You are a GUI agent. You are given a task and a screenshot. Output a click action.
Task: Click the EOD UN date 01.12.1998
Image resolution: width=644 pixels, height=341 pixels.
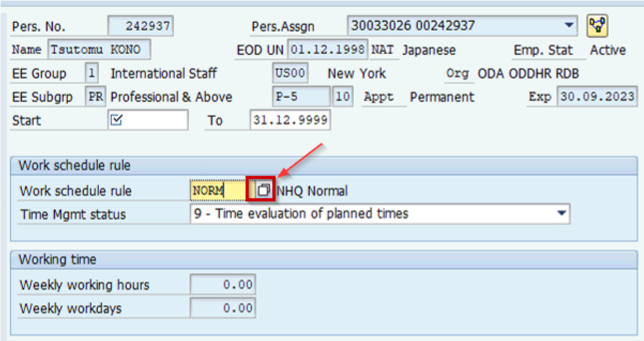[x=328, y=50]
